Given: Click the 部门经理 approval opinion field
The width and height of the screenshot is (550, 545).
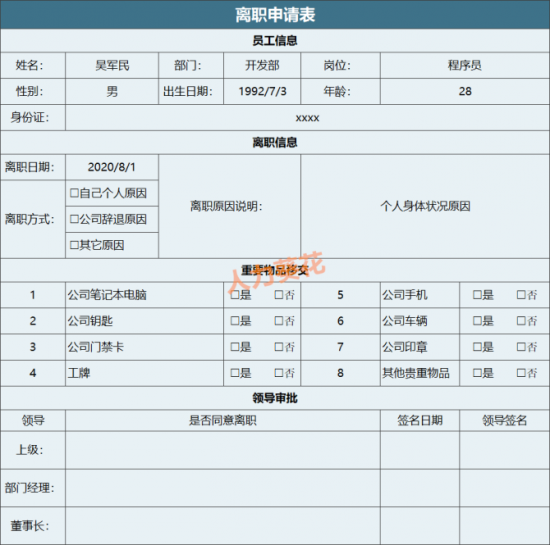Looking at the screenshot, I should tap(223, 488).
